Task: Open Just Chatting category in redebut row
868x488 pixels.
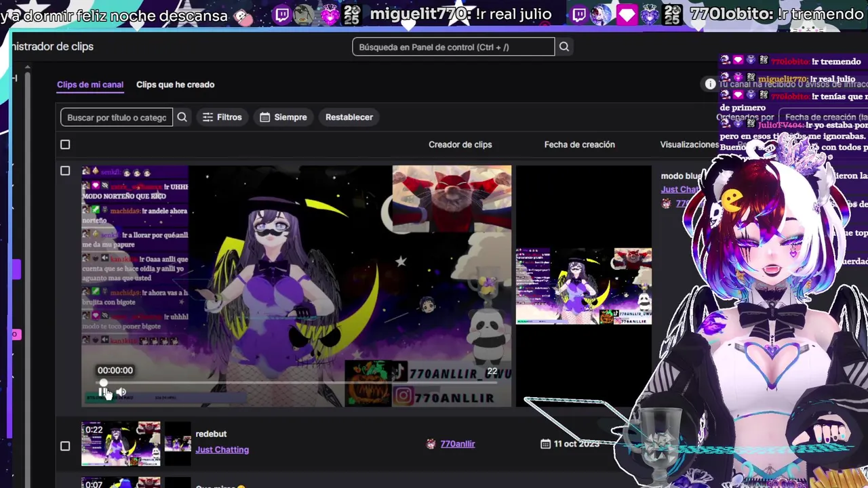Action: click(222, 449)
